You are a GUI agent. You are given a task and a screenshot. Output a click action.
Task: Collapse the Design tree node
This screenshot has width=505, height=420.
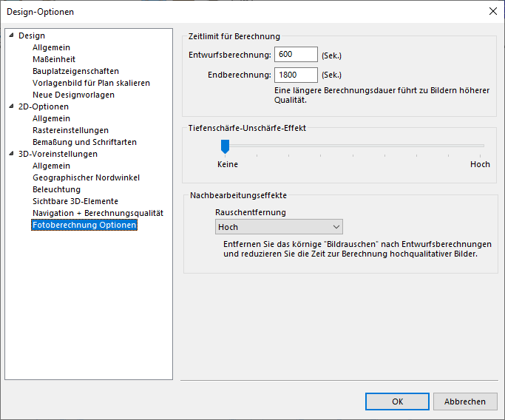[x=11, y=35]
